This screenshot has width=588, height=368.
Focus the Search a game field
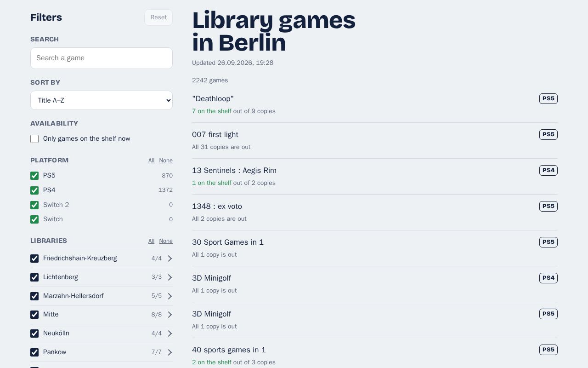point(102,58)
